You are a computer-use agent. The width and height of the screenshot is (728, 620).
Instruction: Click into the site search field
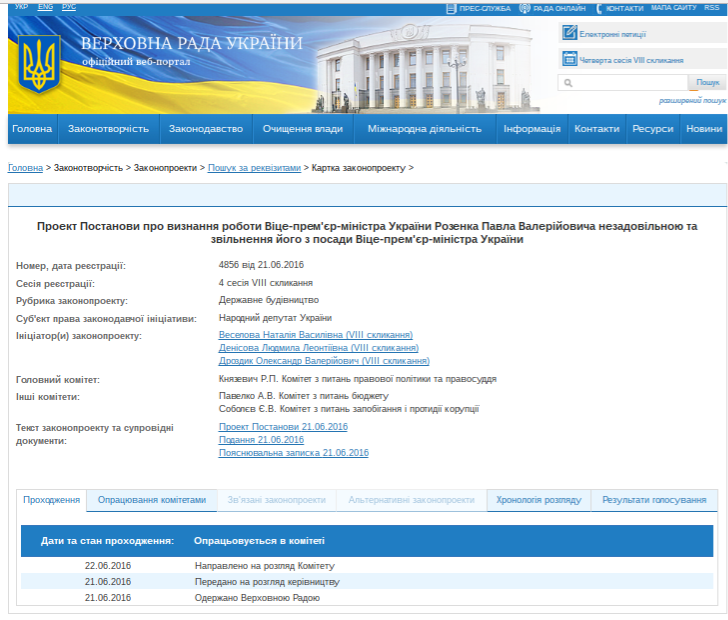[x=623, y=83]
